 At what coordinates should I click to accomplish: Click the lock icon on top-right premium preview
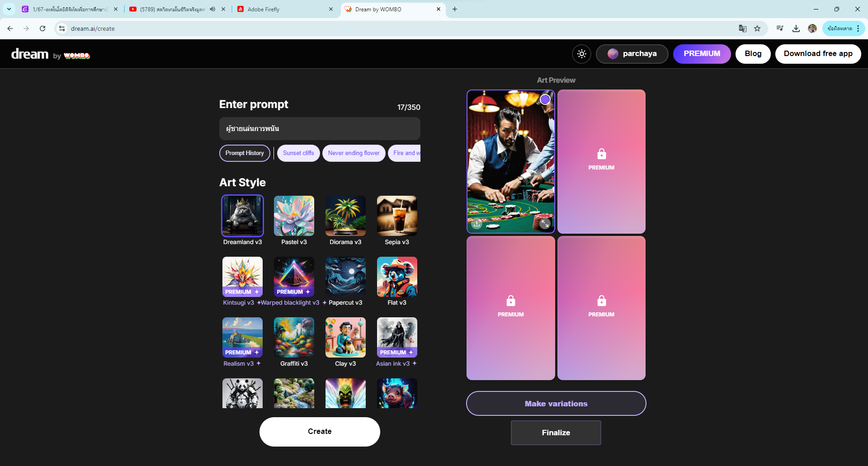click(601, 154)
